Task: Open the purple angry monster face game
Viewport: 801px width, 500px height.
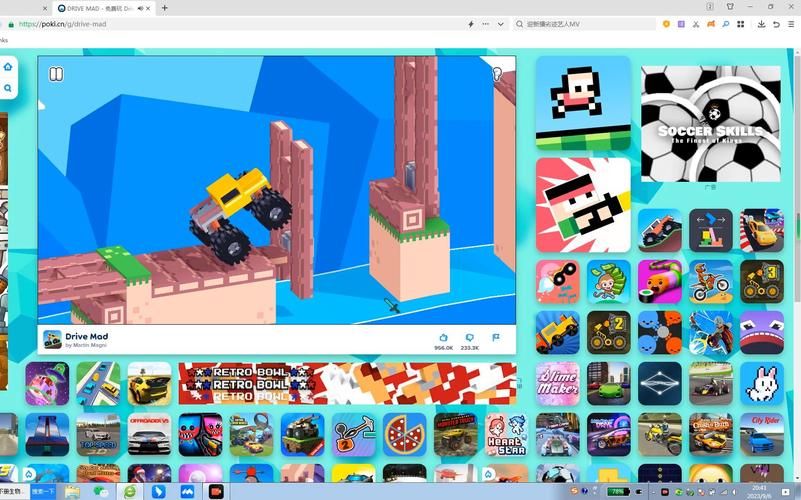Action: (762, 332)
